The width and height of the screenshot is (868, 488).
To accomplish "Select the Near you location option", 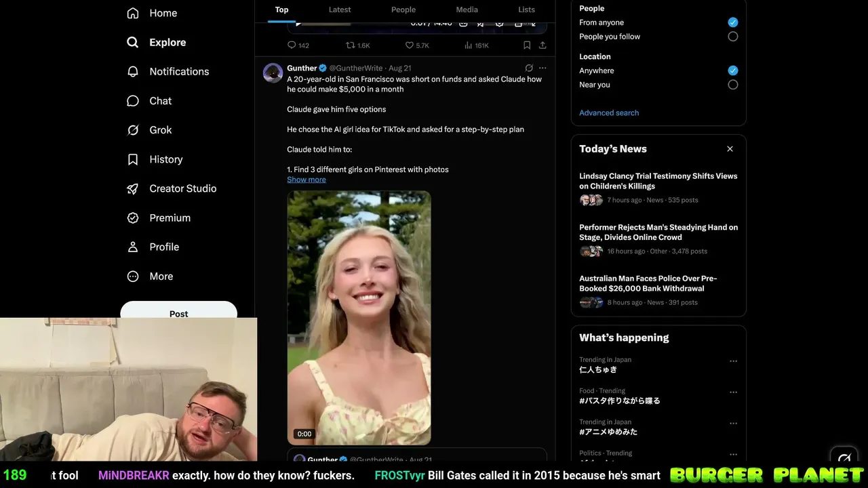I will [733, 85].
